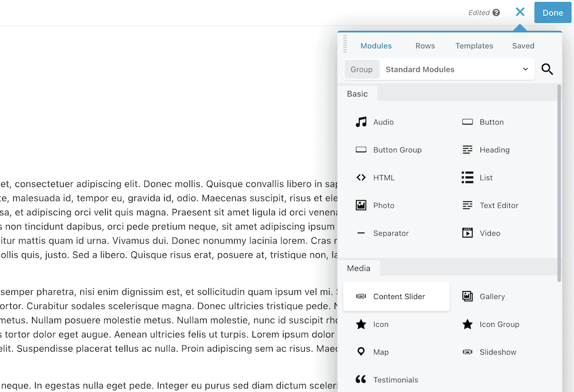Click the List label
This screenshot has width=574, height=392.
point(486,178)
